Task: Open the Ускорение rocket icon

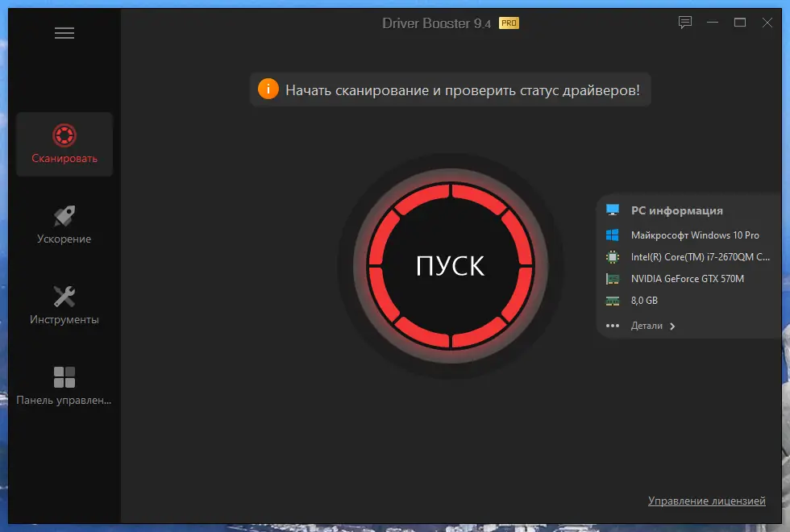Action: point(64,216)
